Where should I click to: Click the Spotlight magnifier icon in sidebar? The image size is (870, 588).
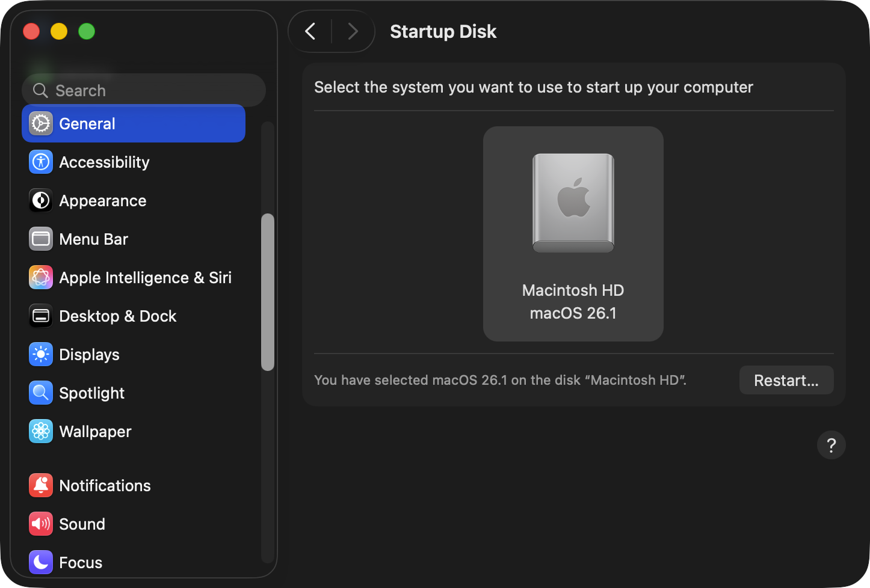pos(41,393)
